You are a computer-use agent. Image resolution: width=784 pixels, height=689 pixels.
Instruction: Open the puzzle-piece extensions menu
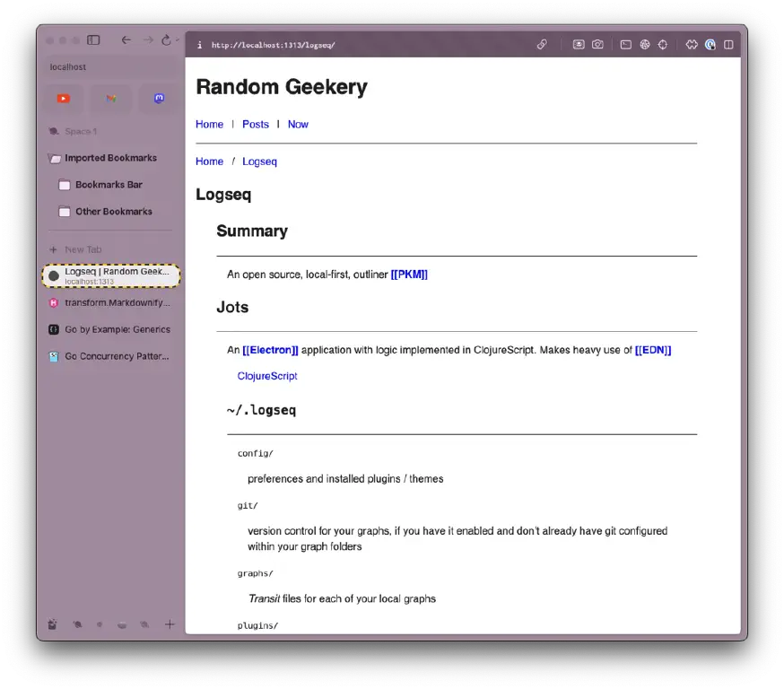[692, 45]
